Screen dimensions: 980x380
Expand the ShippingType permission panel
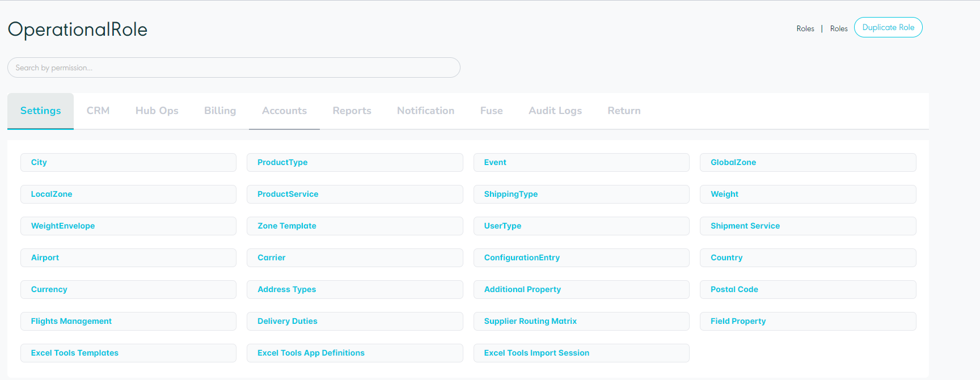tap(581, 194)
